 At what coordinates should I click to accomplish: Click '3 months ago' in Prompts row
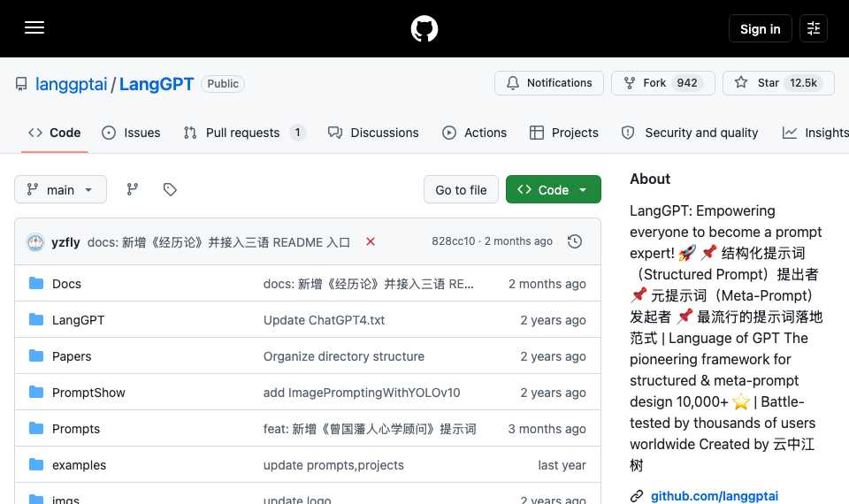click(547, 429)
